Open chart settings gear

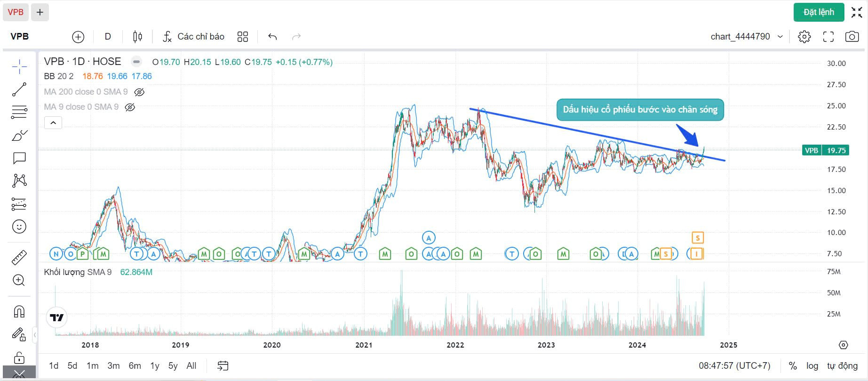[x=804, y=37]
